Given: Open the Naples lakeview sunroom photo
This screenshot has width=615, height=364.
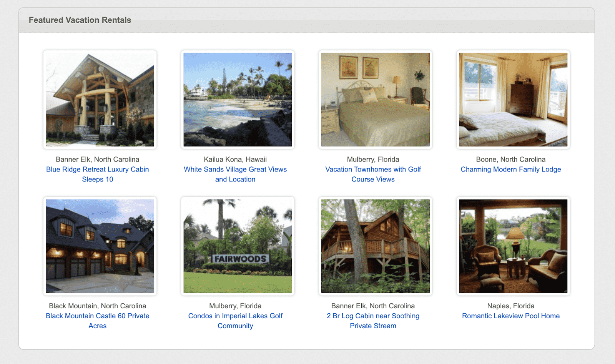Looking at the screenshot, I should point(513,246).
